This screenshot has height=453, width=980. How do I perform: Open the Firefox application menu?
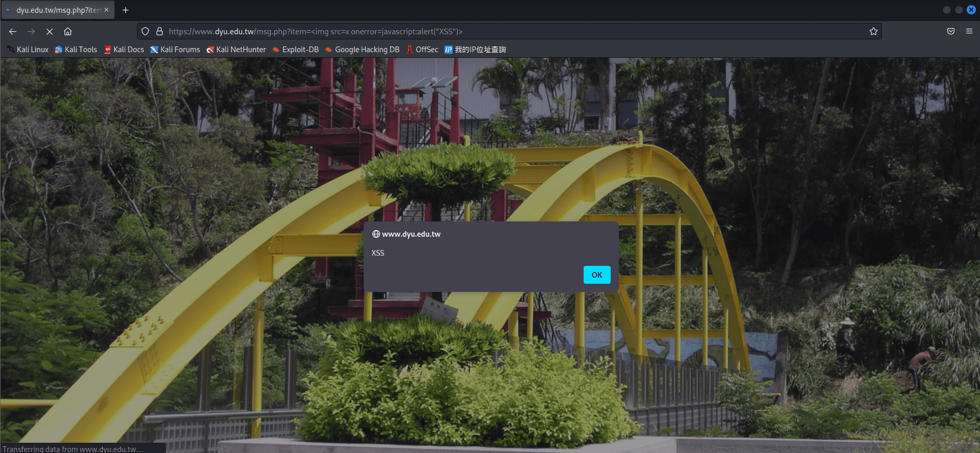point(969,32)
